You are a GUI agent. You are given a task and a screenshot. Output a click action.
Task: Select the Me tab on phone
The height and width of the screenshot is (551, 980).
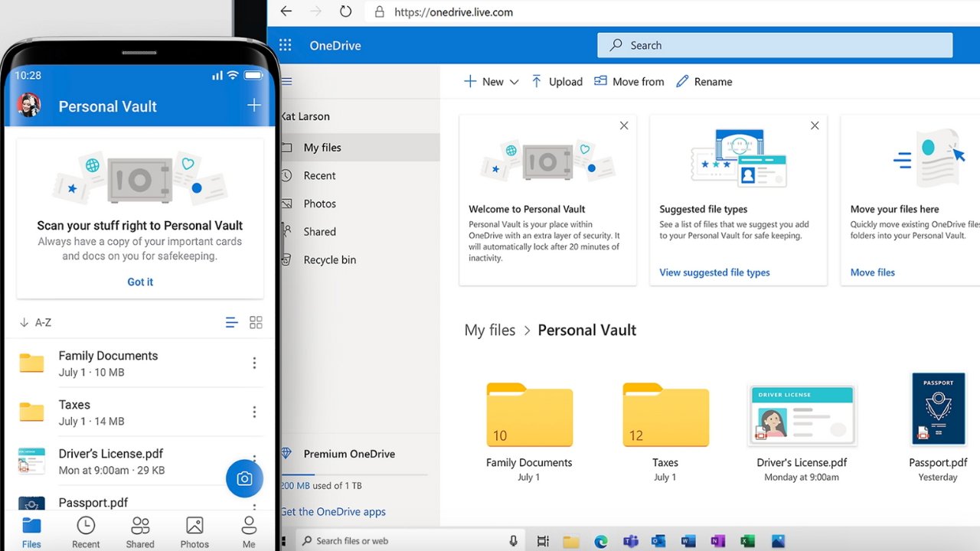(x=249, y=533)
